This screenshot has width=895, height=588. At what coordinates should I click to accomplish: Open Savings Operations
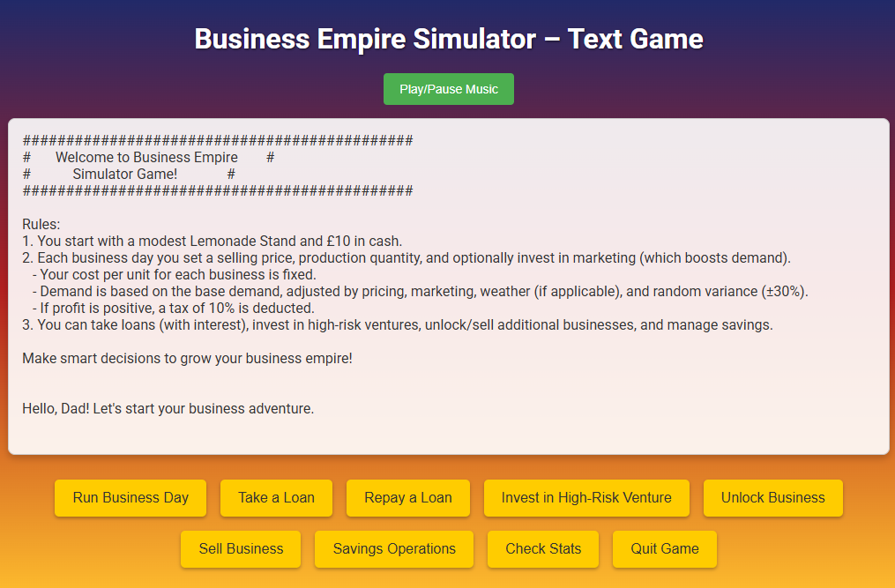[x=394, y=549]
